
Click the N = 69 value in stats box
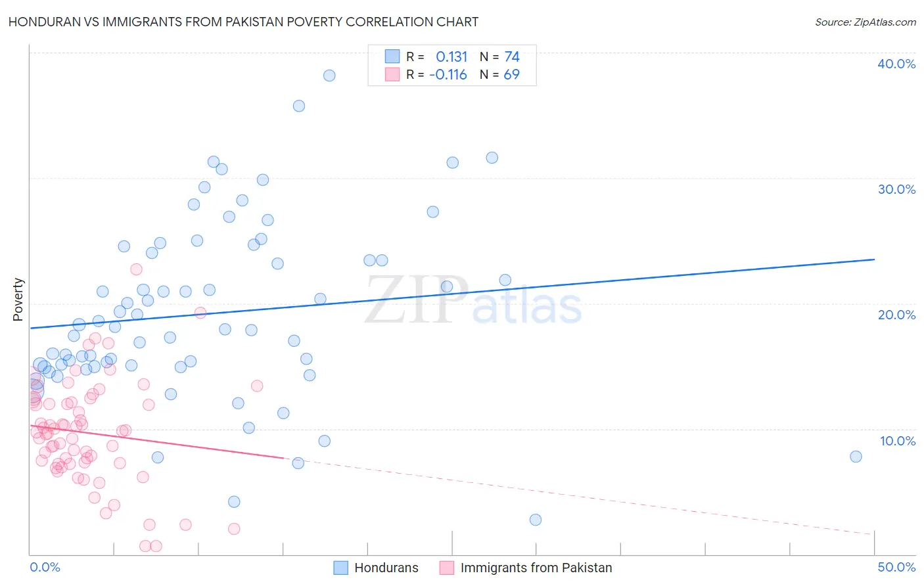(x=499, y=74)
